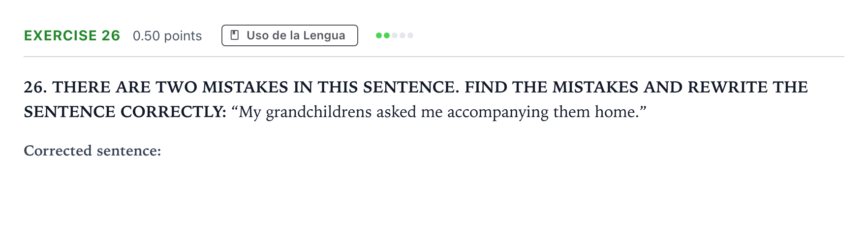Click the question number 26. in bold text
868x251 pixels.
coord(35,87)
